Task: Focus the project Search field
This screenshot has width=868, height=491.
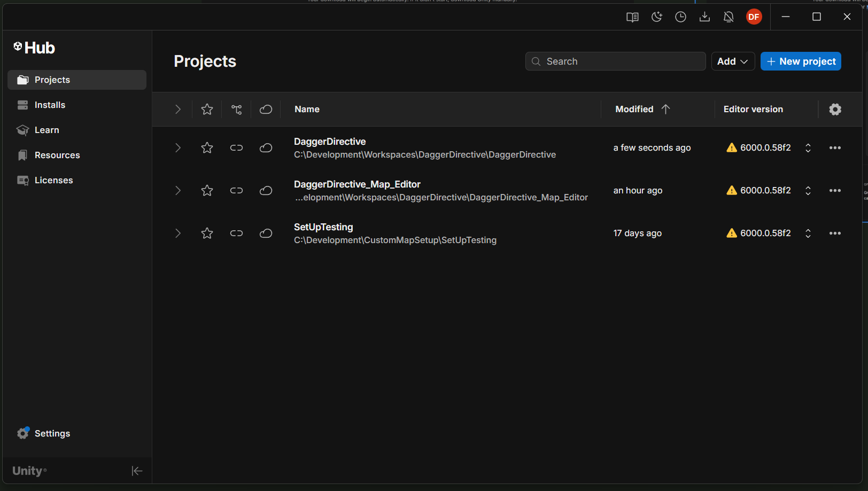Action: (x=615, y=61)
